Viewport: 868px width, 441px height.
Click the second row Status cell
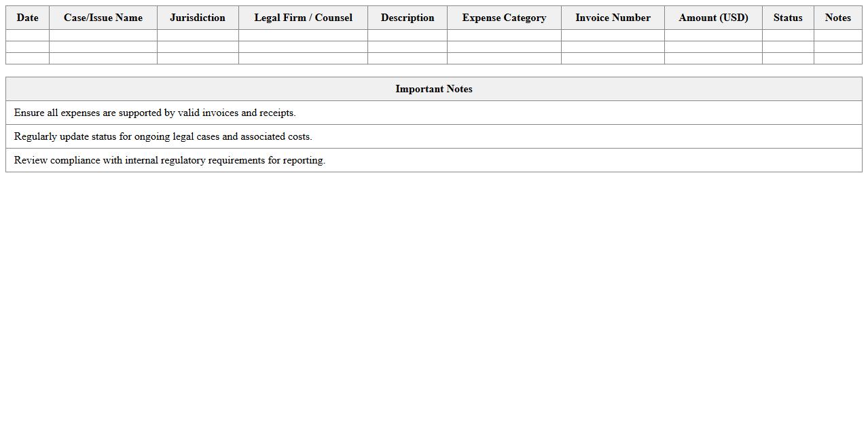[787, 47]
